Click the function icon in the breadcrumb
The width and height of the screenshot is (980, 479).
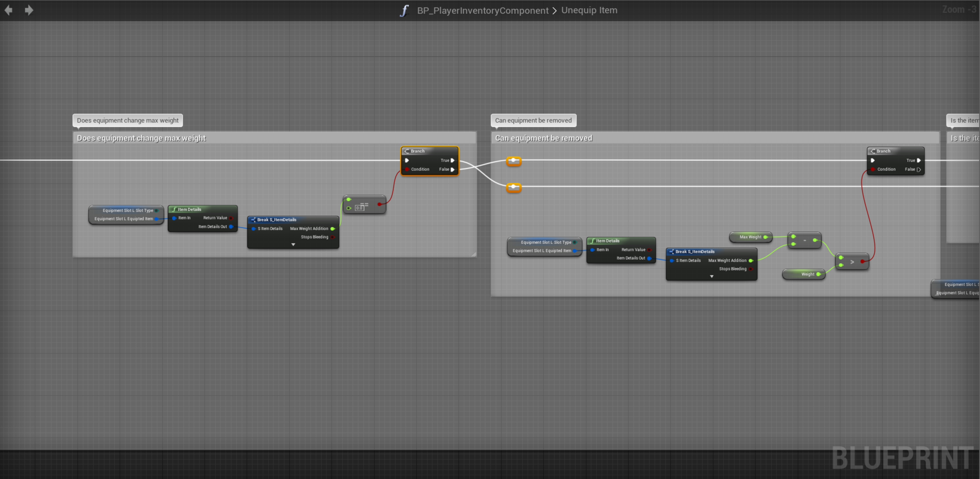click(x=404, y=10)
